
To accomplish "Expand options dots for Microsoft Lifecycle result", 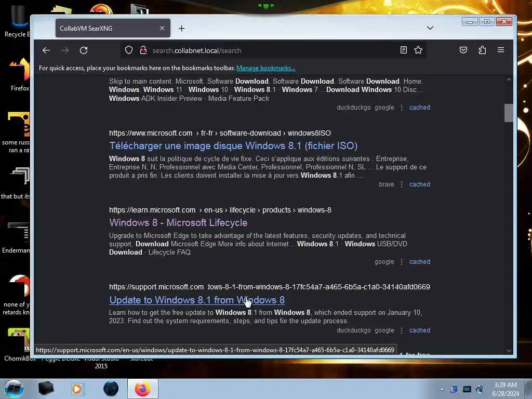I will pyautogui.click(x=402, y=262).
